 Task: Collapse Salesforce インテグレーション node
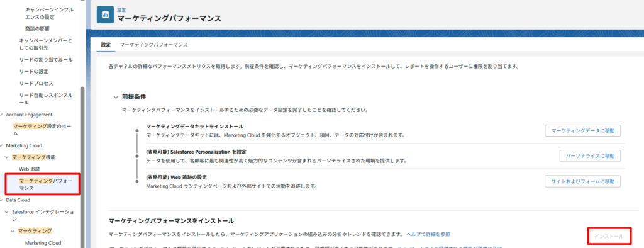click(x=6, y=212)
